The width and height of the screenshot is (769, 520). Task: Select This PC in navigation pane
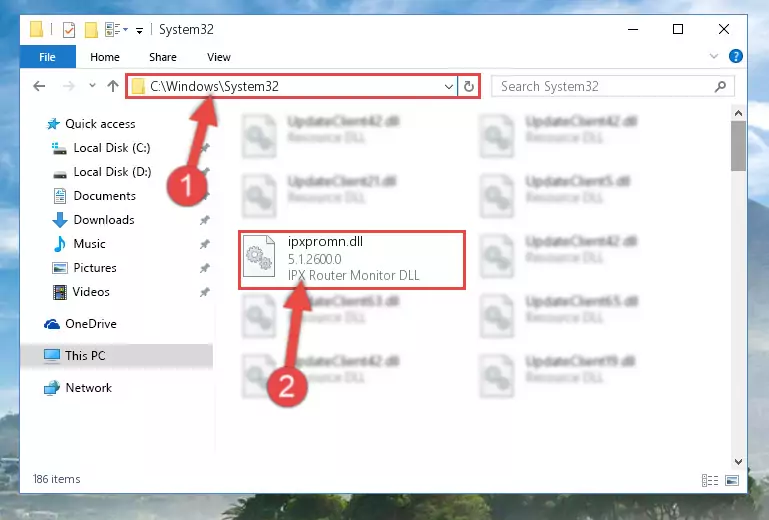85,356
